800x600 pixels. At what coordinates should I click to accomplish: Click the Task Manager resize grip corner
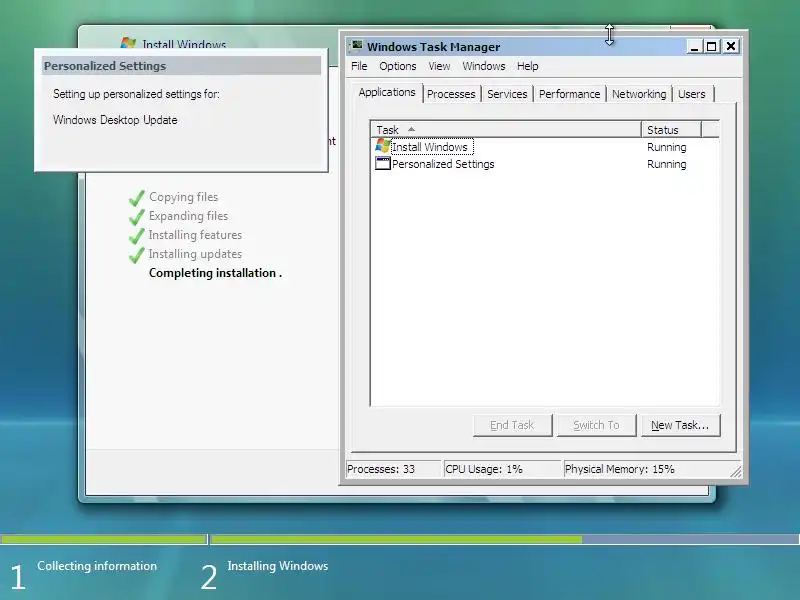pyautogui.click(x=735, y=471)
